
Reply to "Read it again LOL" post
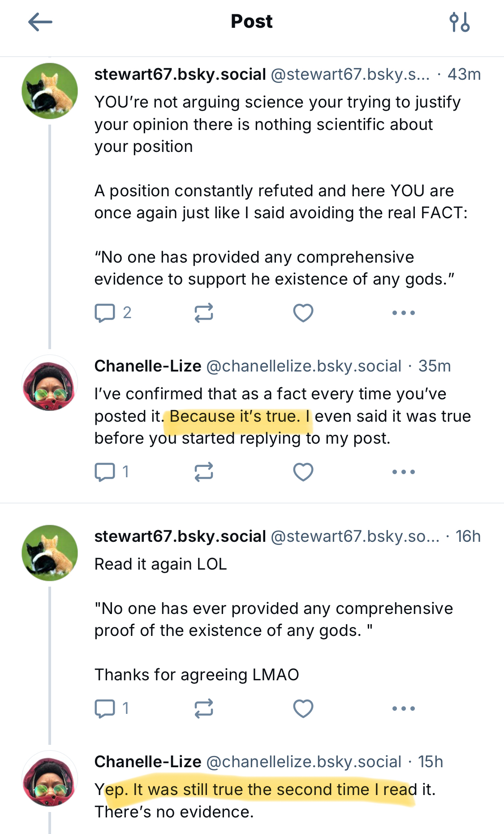click(x=105, y=709)
